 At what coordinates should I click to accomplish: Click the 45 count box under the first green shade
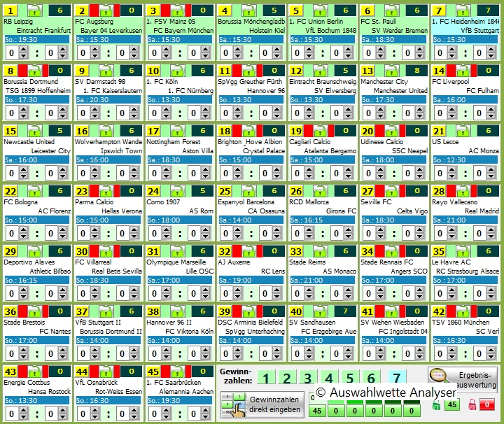(317, 411)
